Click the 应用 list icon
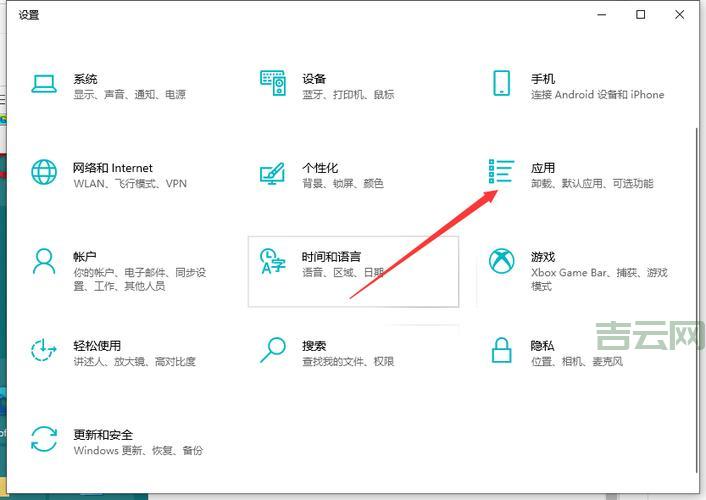 pyautogui.click(x=501, y=171)
